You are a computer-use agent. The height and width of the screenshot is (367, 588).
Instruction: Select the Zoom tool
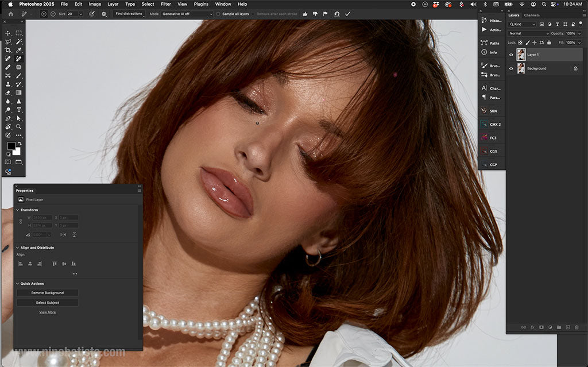coord(19,126)
